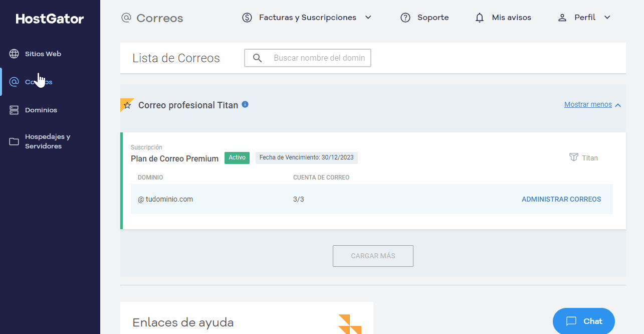
Task: Click the Lista de Correos heading
Action: pos(176,58)
